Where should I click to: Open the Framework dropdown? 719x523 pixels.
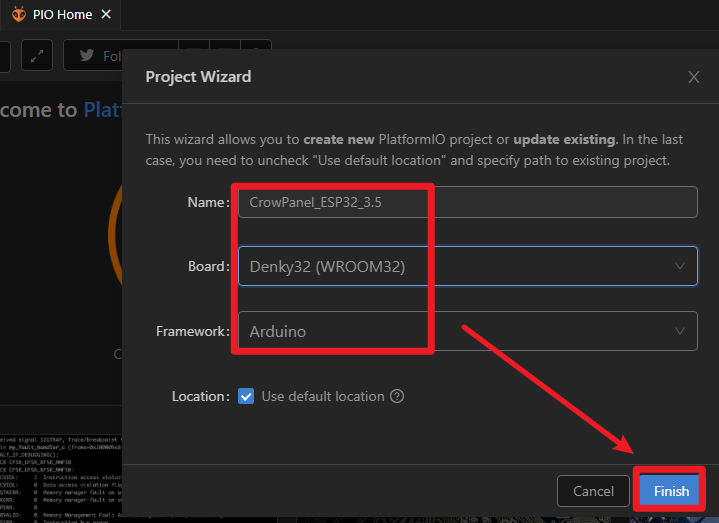[468, 331]
